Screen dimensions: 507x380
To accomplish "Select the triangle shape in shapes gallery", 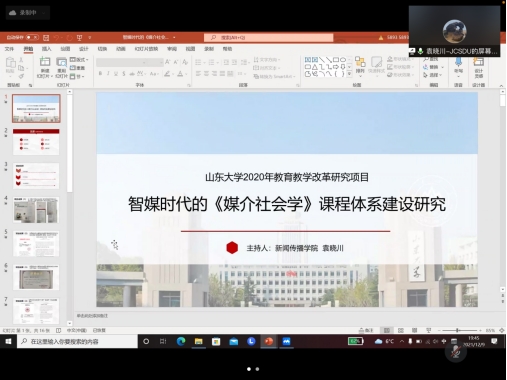I will (x=315, y=67).
